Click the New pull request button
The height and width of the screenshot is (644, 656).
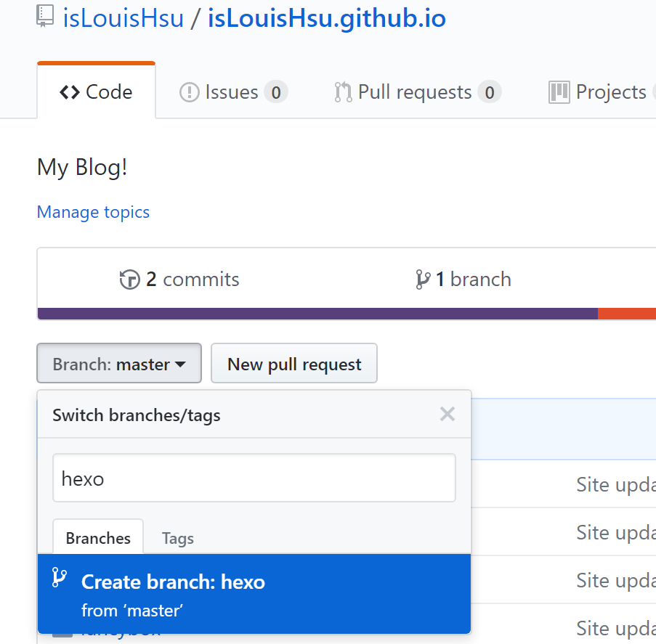(x=294, y=364)
